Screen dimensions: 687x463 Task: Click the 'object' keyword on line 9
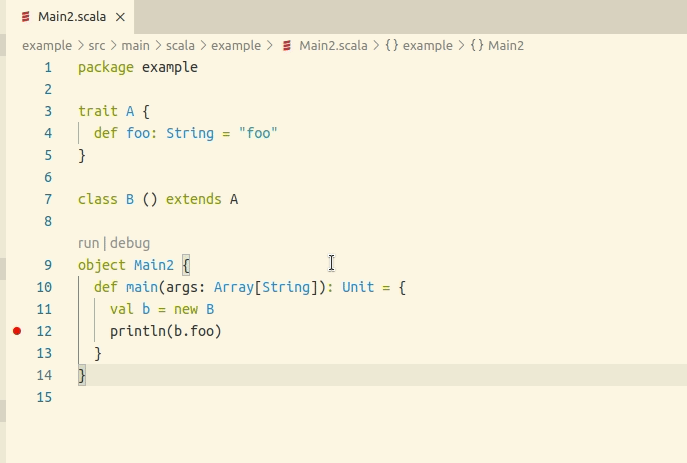tap(102, 265)
